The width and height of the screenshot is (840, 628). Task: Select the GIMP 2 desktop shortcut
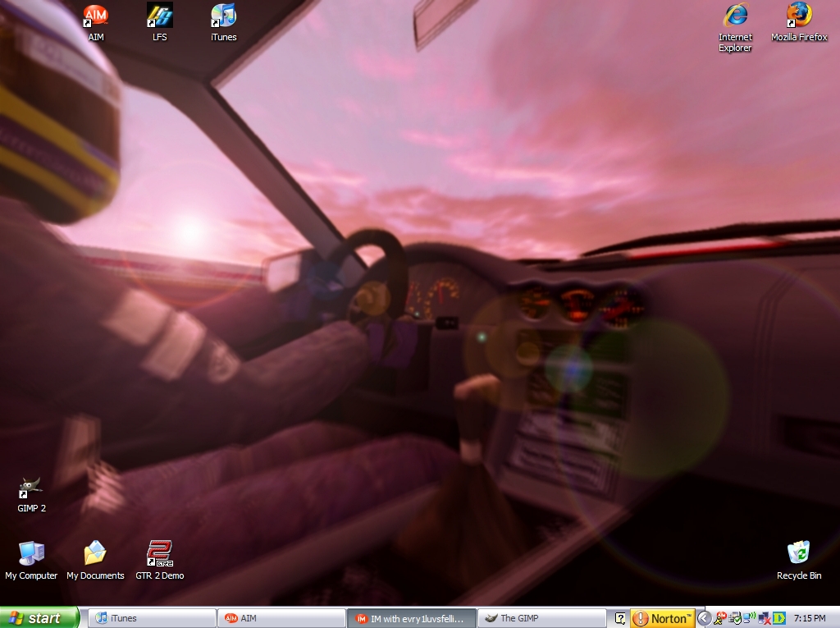pos(31,495)
